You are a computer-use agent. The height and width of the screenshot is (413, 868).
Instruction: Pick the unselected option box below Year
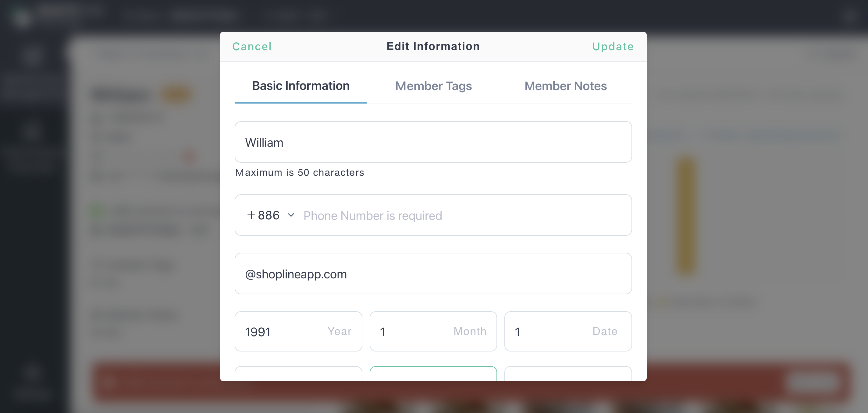point(298,374)
